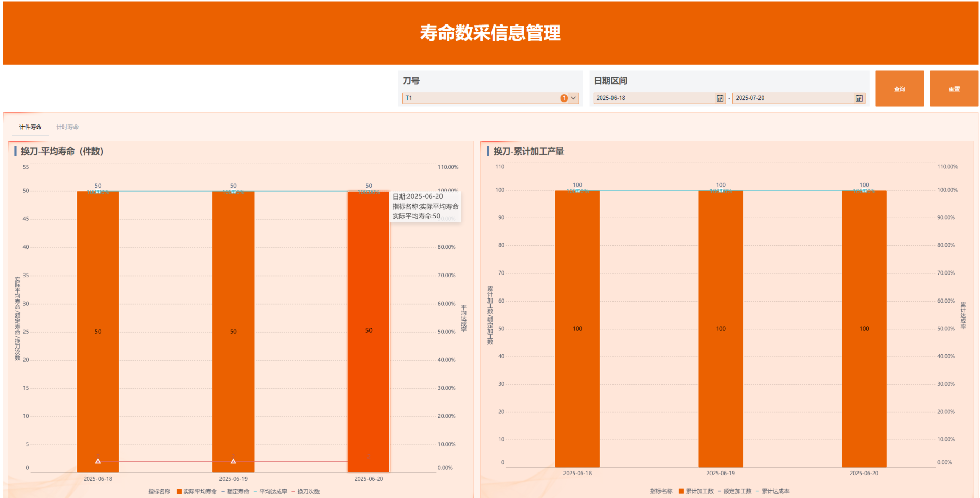This screenshot has height=498, width=980.
Task: Expand the 刀号 dropdown arrow
Action: click(x=574, y=98)
